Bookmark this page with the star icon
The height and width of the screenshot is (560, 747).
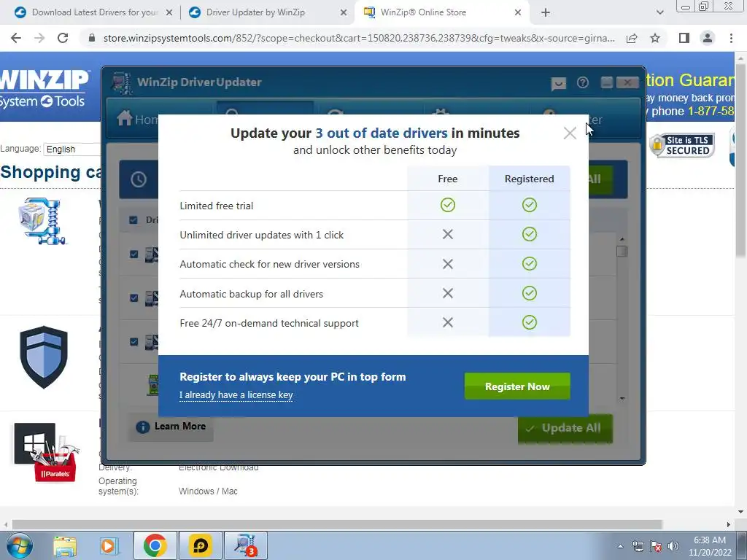(655, 38)
